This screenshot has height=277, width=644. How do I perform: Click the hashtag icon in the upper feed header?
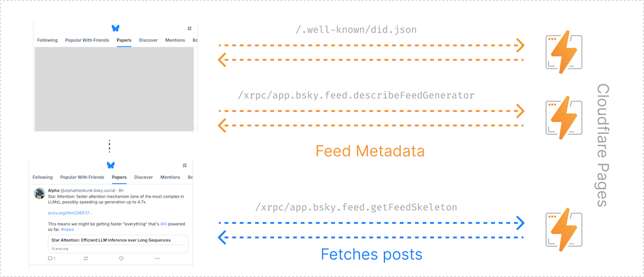[189, 28]
